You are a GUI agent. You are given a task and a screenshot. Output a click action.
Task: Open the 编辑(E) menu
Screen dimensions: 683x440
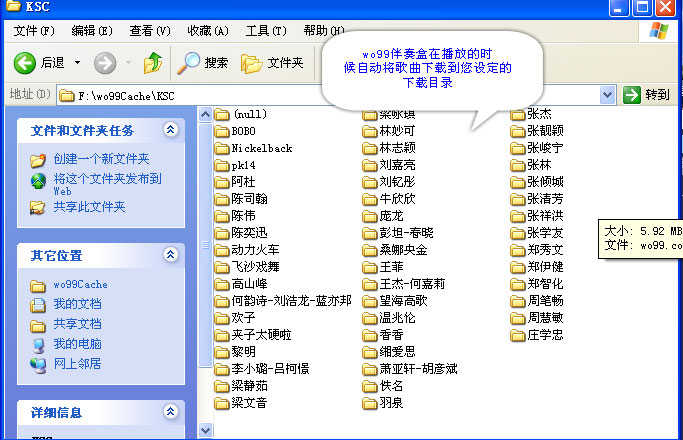coord(92,31)
